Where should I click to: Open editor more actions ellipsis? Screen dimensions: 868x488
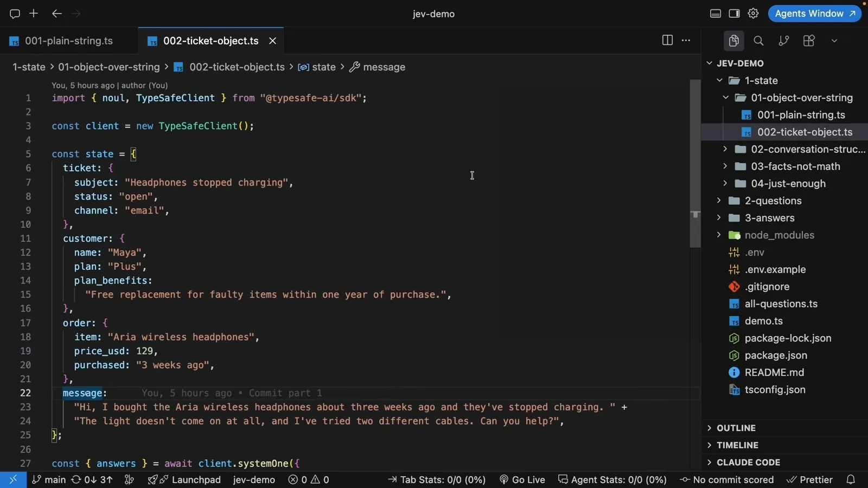686,40
